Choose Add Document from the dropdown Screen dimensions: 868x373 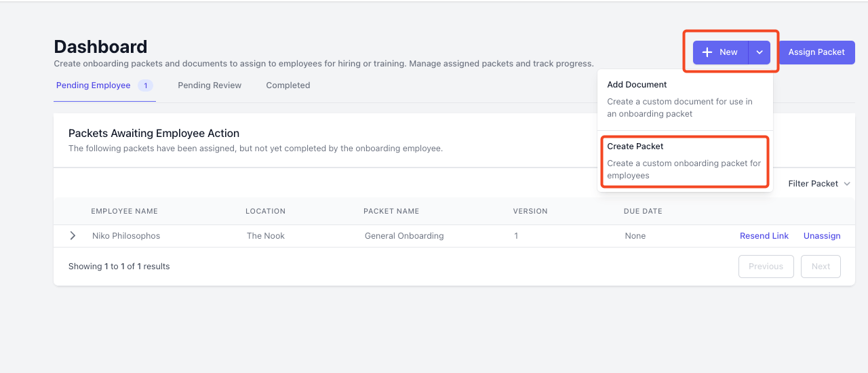coord(685,99)
